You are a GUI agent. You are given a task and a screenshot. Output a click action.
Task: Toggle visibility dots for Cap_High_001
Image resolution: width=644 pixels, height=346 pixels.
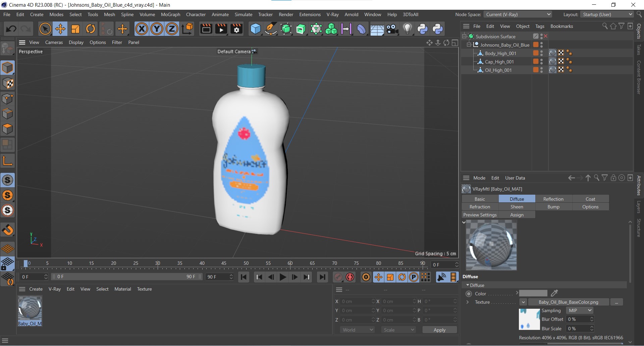(542, 61)
